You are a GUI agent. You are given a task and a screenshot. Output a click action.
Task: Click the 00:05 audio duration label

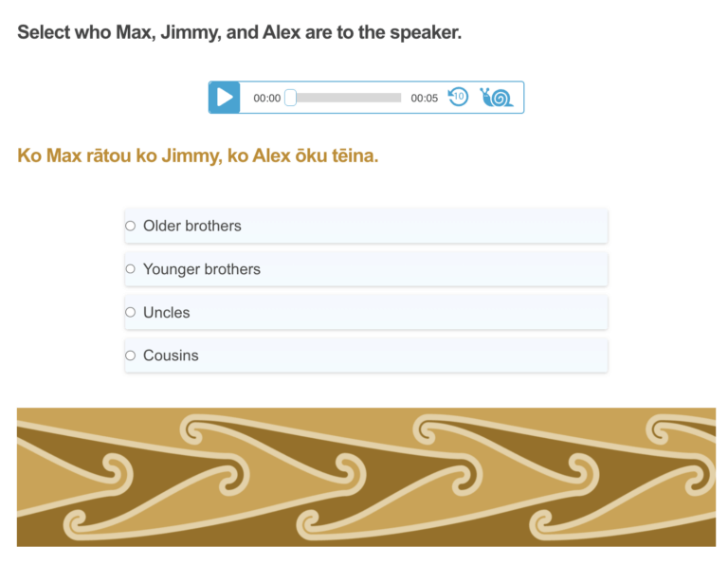pyautogui.click(x=424, y=98)
